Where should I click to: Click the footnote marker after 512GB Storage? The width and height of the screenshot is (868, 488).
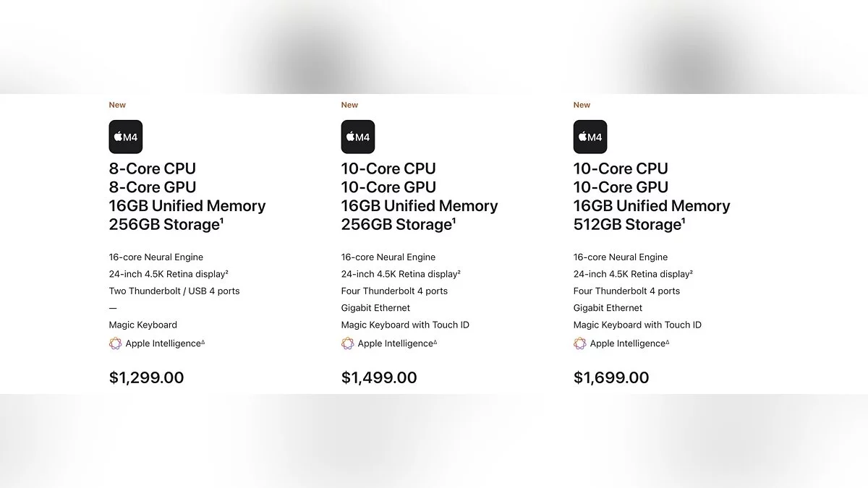[x=684, y=221]
